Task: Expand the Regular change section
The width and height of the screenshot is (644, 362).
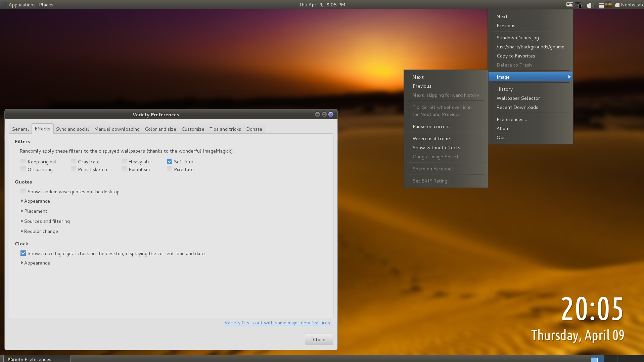Action: [x=22, y=231]
